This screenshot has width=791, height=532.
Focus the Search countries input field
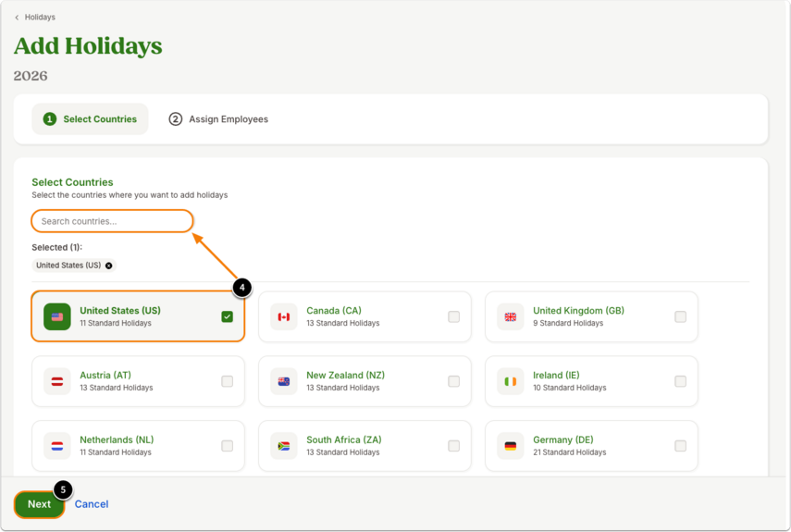point(112,221)
